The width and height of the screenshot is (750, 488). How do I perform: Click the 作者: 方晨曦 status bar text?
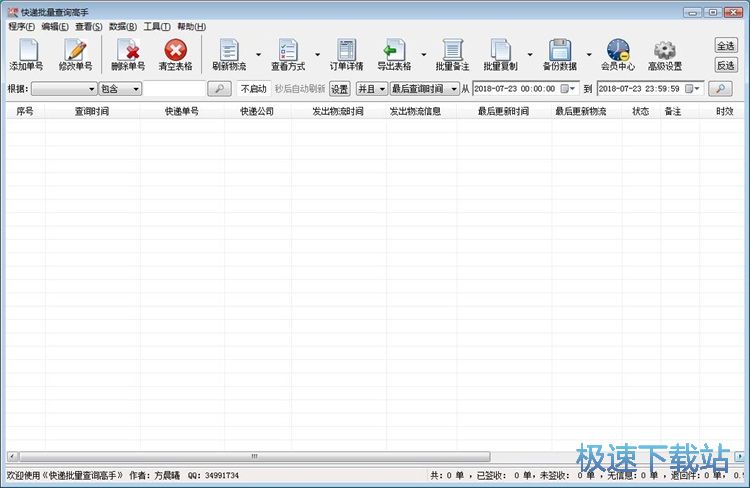tap(154, 476)
